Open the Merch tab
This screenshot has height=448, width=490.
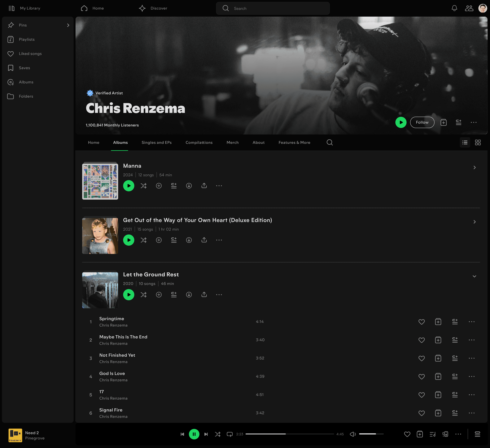(x=232, y=143)
